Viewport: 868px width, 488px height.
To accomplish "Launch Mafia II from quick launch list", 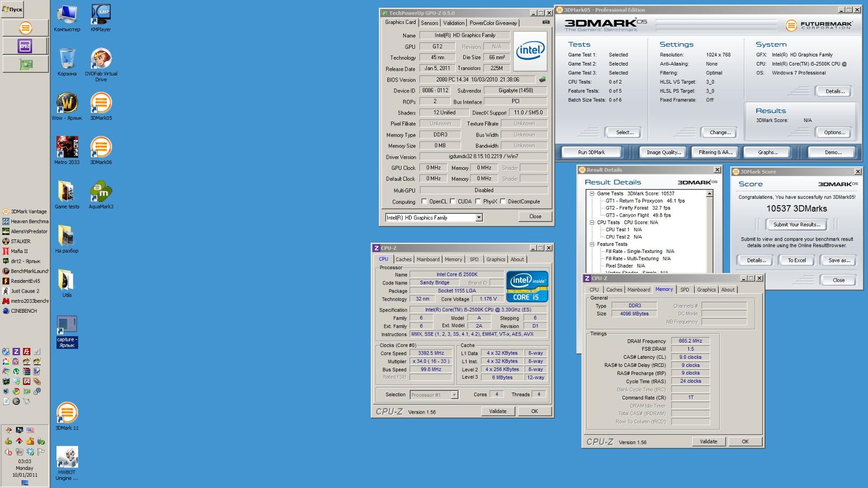I will pos(15,251).
